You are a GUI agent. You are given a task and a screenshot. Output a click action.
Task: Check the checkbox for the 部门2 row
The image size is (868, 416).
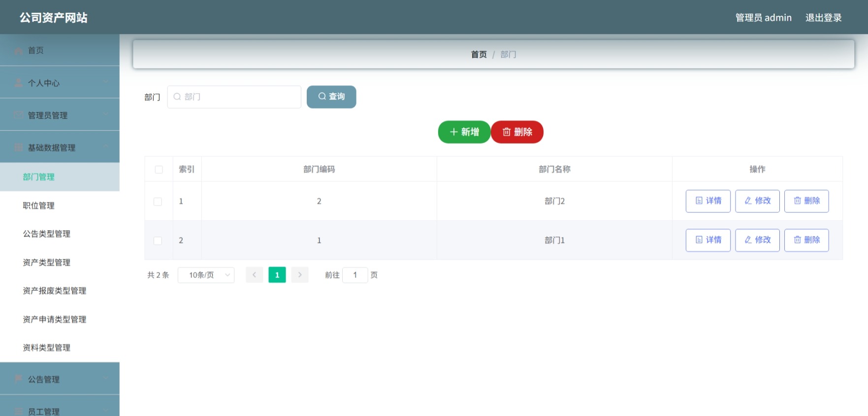pos(158,202)
